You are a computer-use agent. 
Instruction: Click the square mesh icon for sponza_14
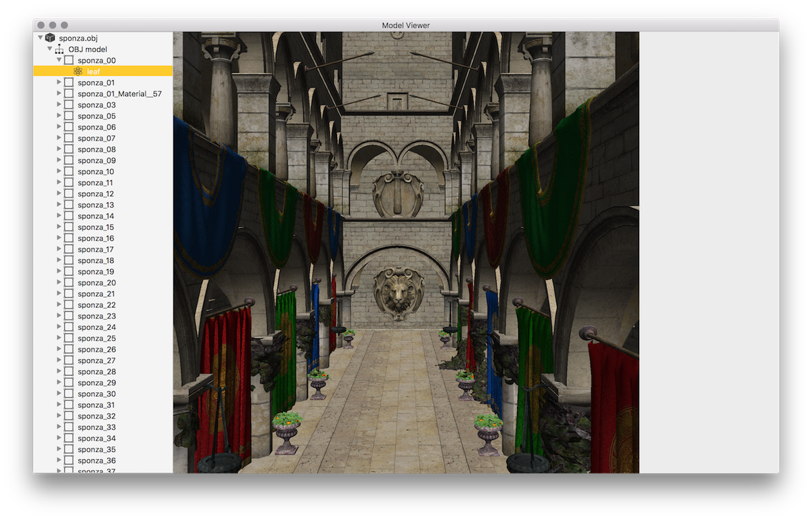[x=68, y=216]
